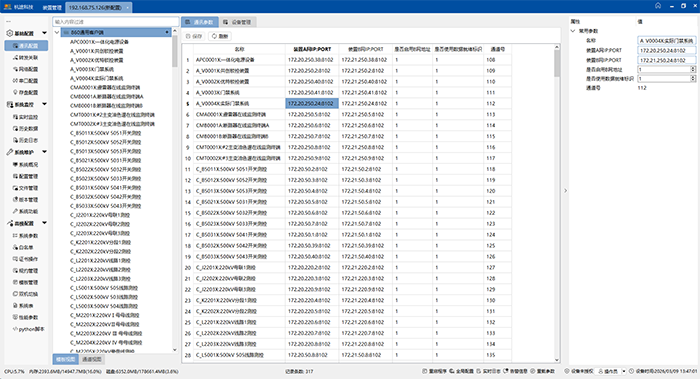
Task: Collapse the 常用参数 property group
Action: tap(573, 31)
